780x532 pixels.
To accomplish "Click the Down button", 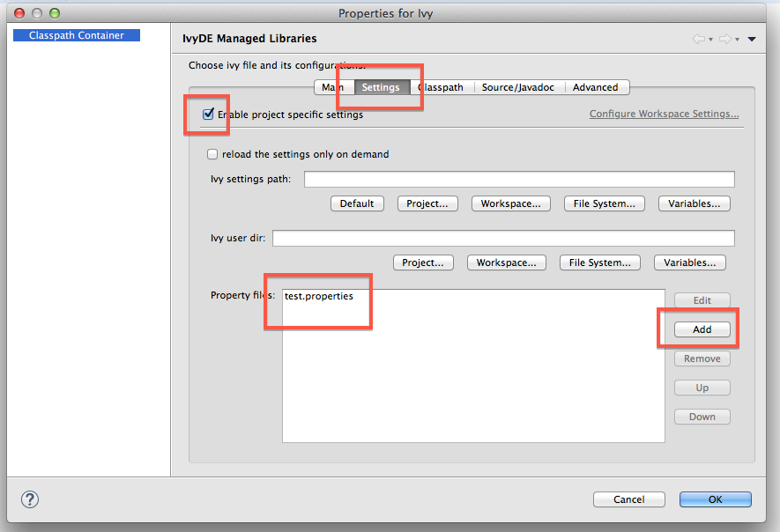I will [702, 417].
